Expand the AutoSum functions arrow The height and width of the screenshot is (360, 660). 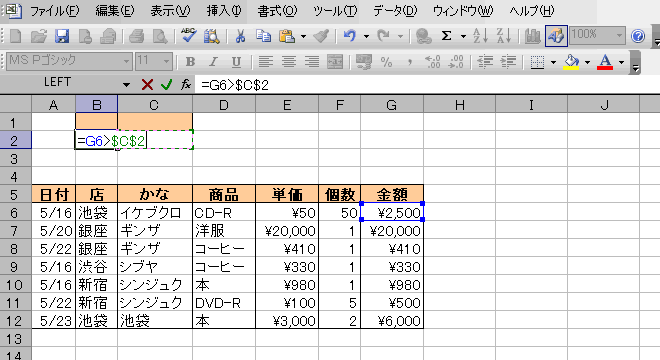point(463,37)
